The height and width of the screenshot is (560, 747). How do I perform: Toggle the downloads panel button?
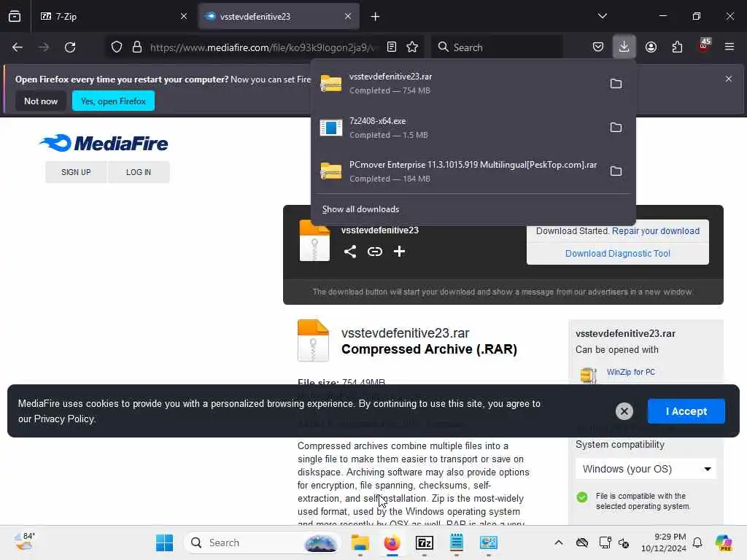(x=624, y=47)
